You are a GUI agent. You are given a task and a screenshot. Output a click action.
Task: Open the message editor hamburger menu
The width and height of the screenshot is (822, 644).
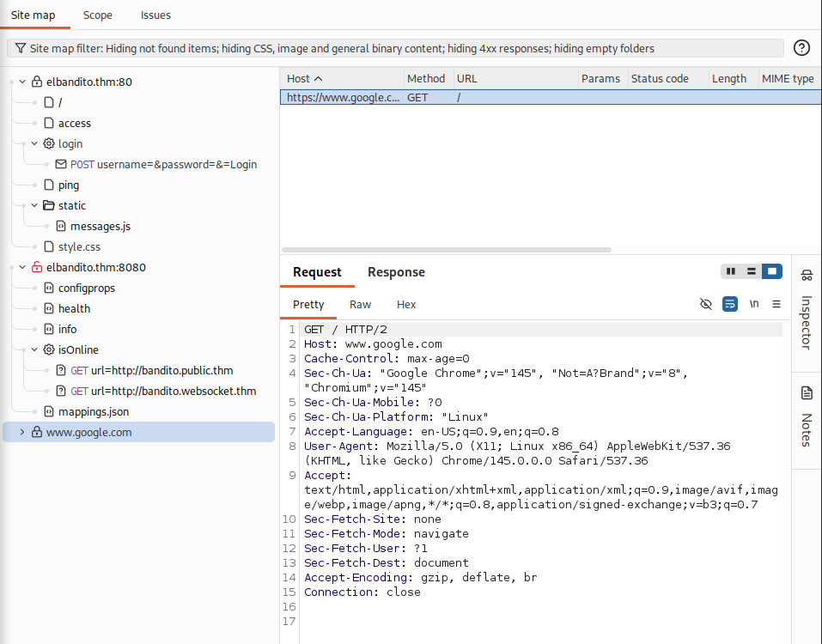[776, 304]
